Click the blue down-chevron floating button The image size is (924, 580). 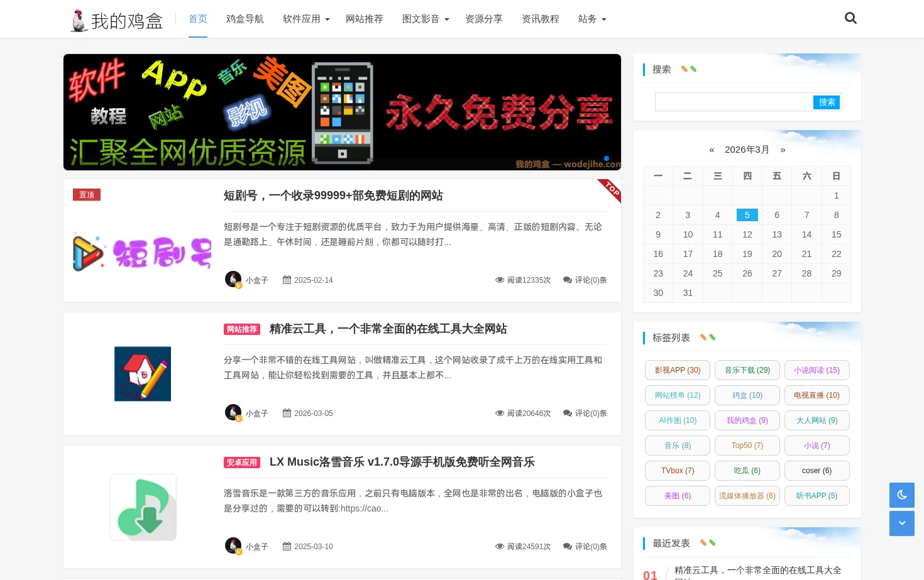(902, 523)
